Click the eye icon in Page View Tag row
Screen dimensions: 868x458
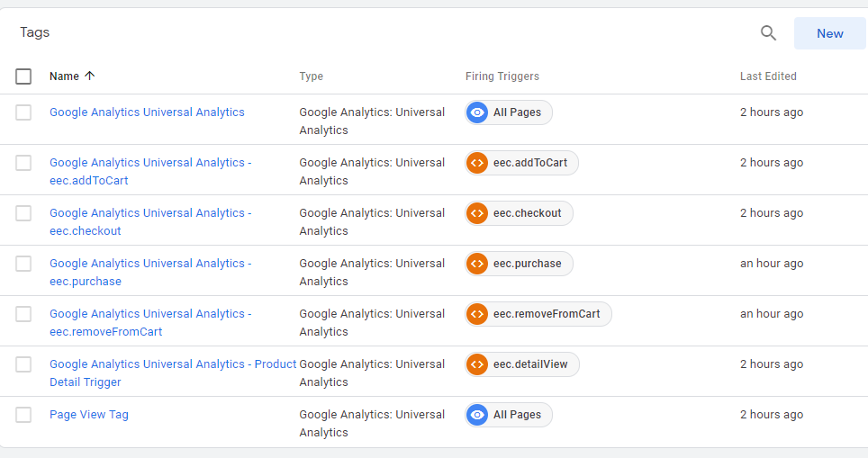[x=476, y=414]
